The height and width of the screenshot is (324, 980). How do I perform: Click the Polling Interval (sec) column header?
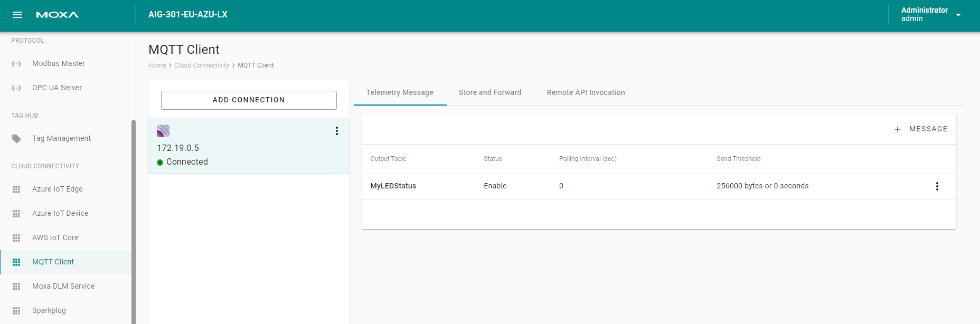(588, 159)
